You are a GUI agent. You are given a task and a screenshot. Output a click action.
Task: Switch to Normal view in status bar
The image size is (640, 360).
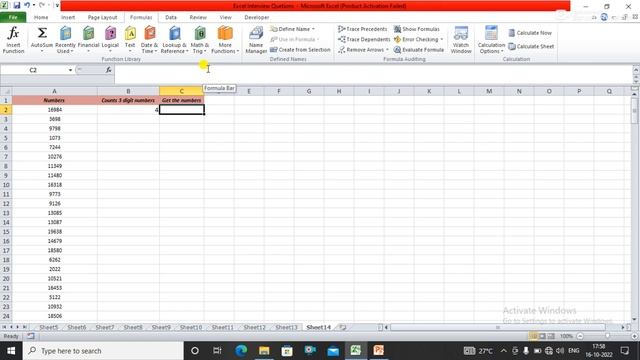click(x=533, y=336)
